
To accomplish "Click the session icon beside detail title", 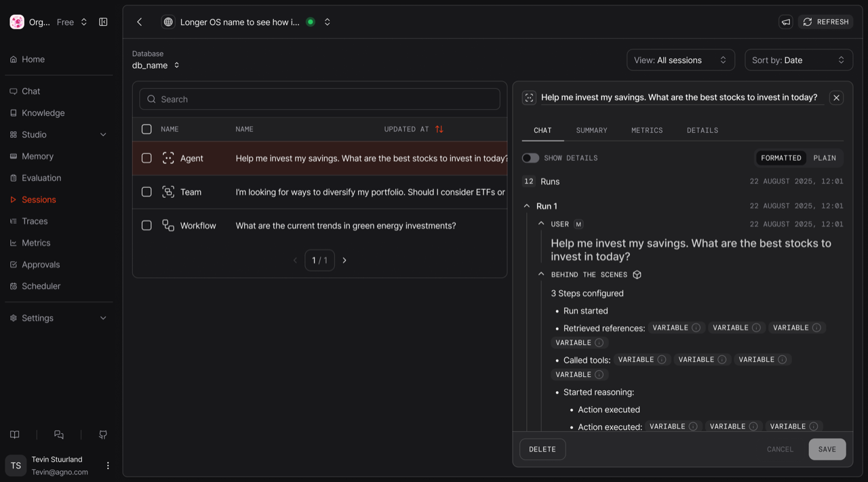I will [x=529, y=98].
